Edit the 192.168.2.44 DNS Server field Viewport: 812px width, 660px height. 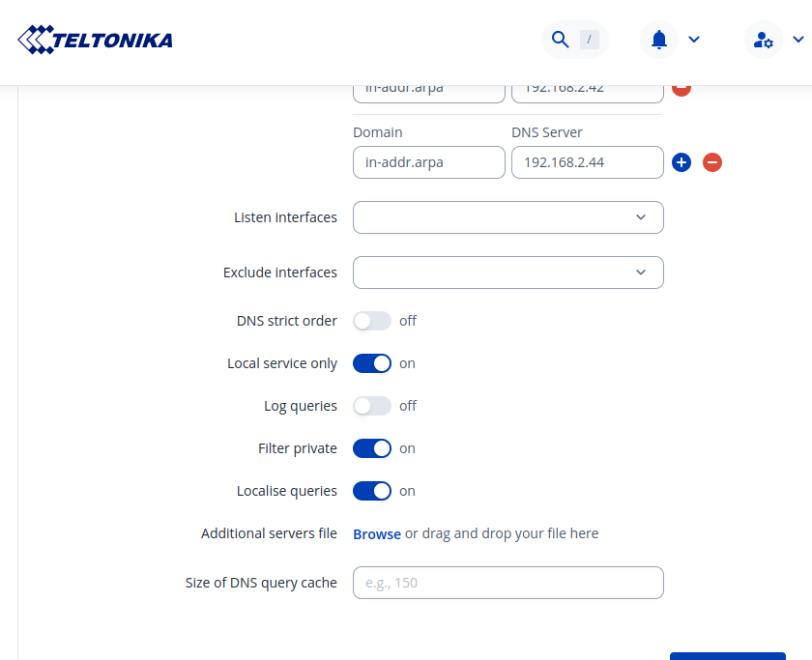click(587, 162)
